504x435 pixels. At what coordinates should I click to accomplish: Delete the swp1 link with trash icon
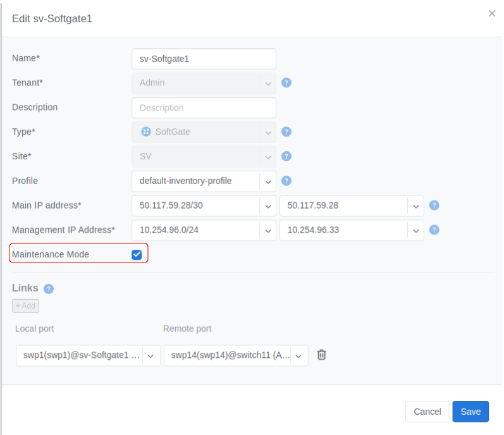[x=321, y=355]
